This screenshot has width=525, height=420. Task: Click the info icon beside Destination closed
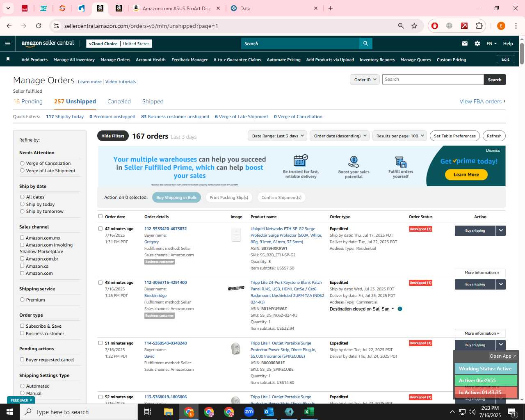point(400,309)
